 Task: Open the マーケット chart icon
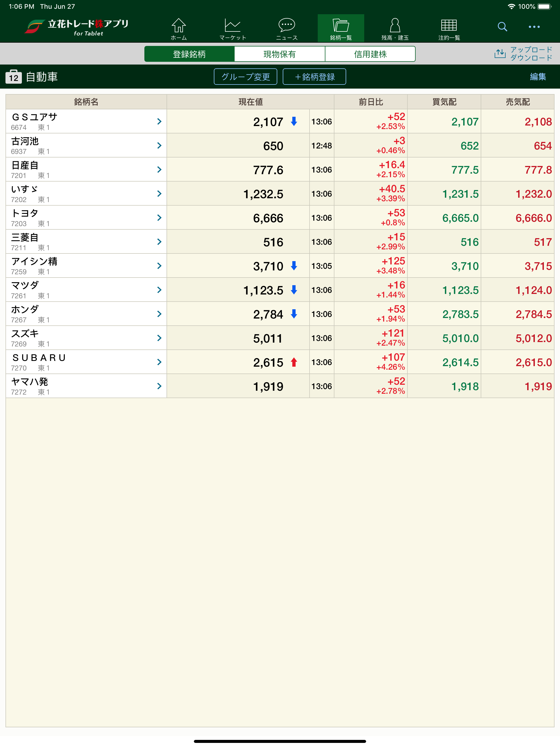pyautogui.click(x=233, y=29)
